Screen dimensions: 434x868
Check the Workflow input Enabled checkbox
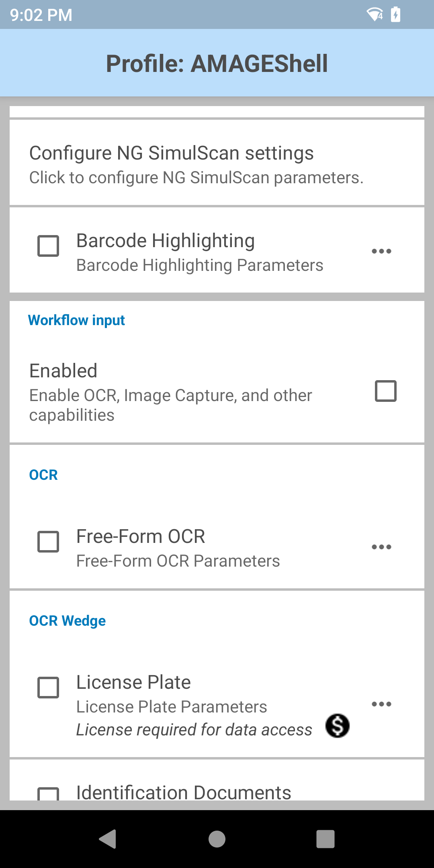[385, 391]
